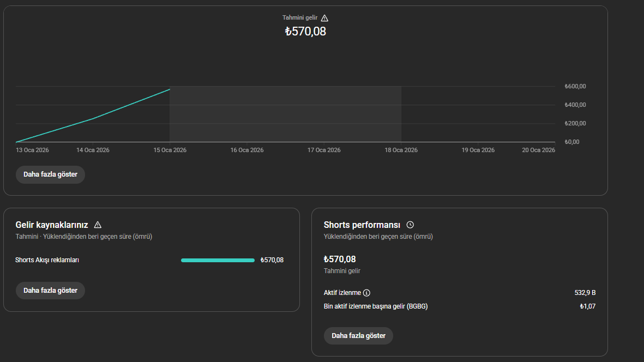
Task: Select the ₺570,08 total above the chart
Action: pyautogui.click(x=305, y=31)
